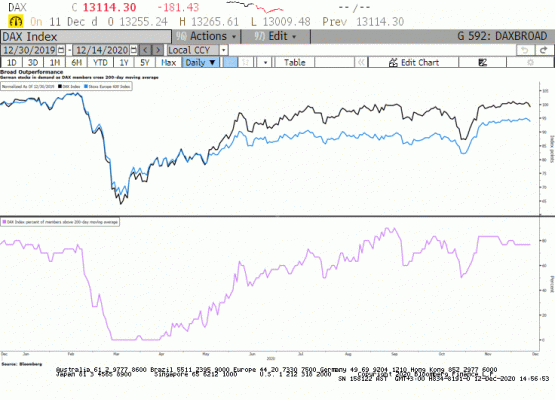Open the start date calendar picker
This screenshot has width=555, height=400.
coord(61,50)
